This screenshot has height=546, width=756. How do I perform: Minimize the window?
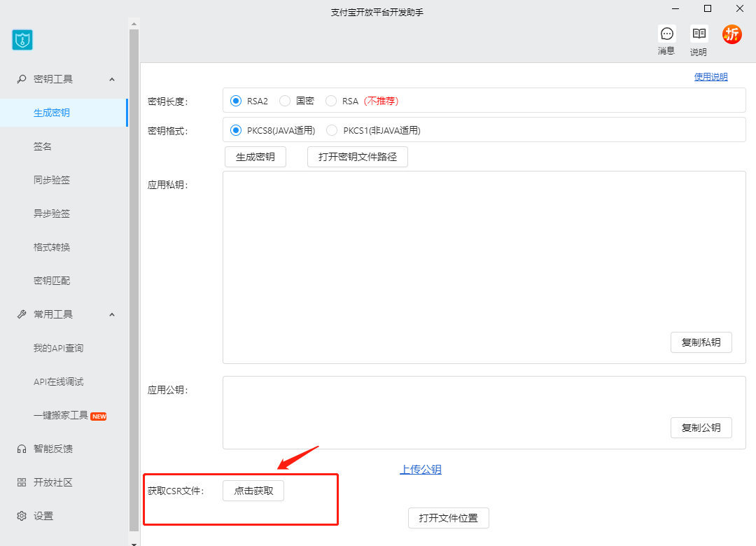[675, 8]
